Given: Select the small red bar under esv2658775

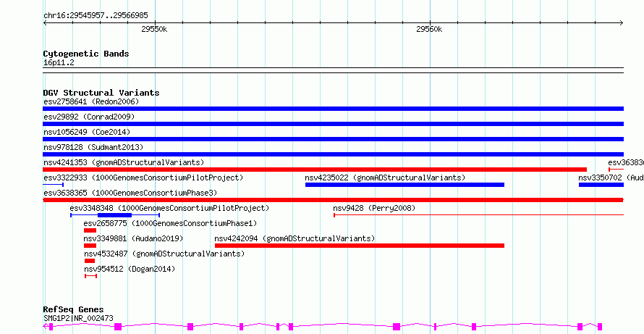Looking at the screenshot, I should (90, 230).
